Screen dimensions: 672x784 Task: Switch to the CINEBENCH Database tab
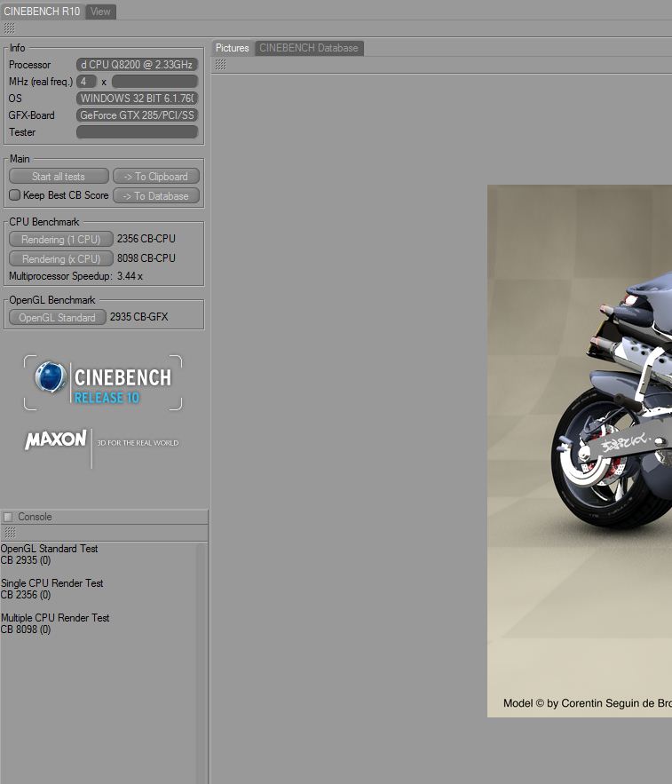pyautogui.click(x=309, y=48)
